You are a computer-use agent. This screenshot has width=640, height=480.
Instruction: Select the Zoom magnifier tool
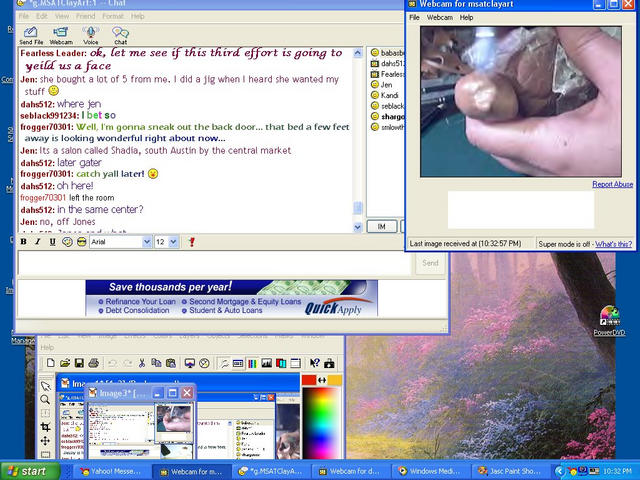coord(45,400)
